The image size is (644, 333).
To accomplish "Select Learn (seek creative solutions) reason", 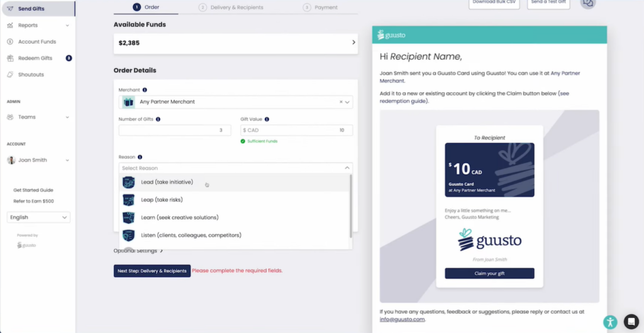I will pyautogui.click(x=235, y=218).
